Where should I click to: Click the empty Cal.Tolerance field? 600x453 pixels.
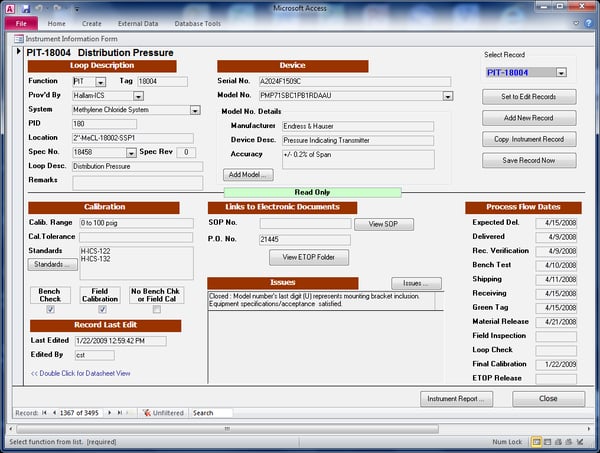(x=136, y=237)
